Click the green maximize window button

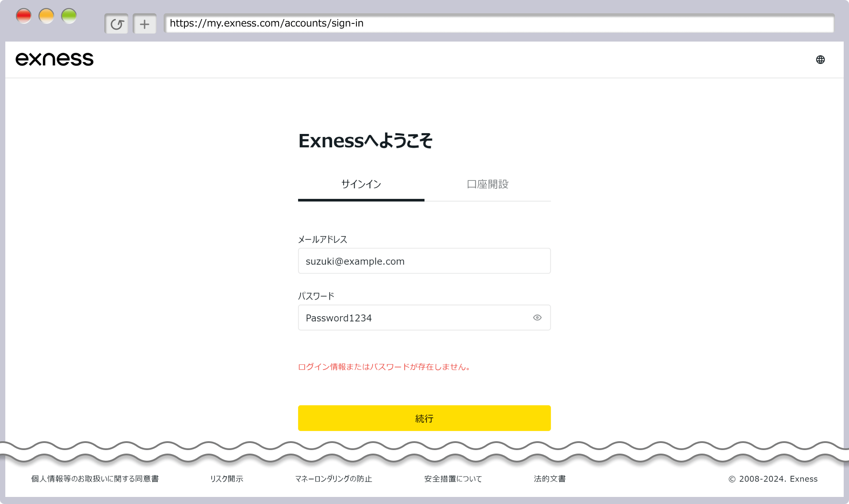coord(69,16)
